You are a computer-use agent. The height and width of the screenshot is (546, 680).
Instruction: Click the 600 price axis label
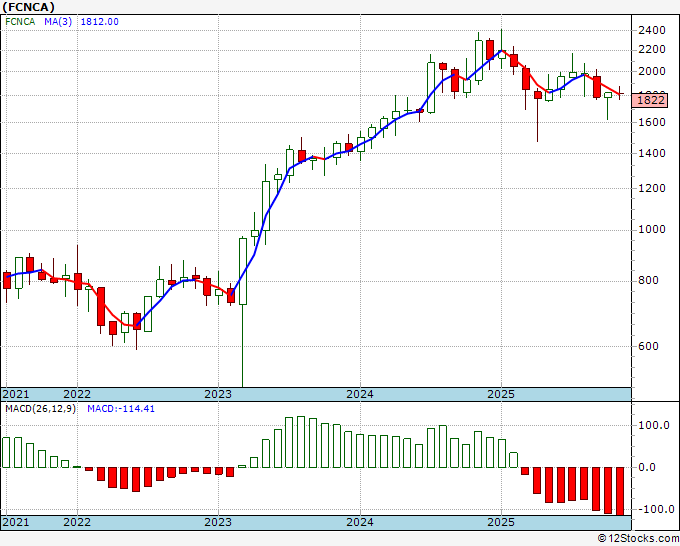pos(648,346)
